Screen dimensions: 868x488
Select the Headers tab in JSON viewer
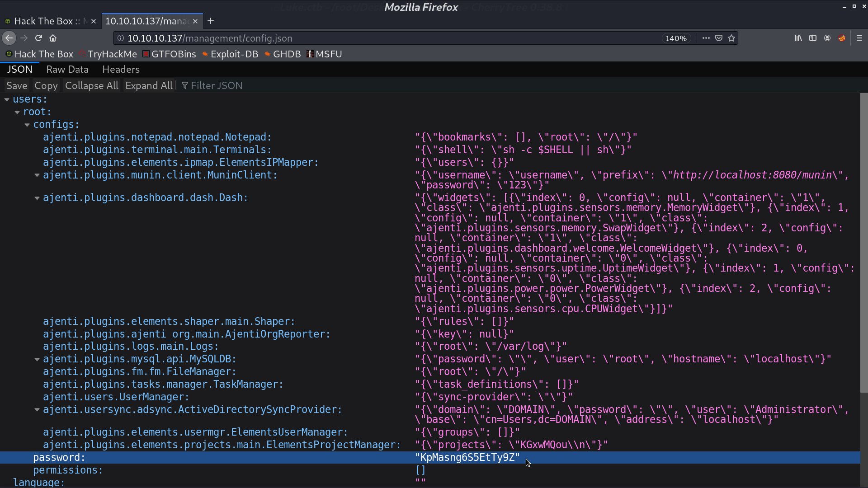click(x=119, y=69)
